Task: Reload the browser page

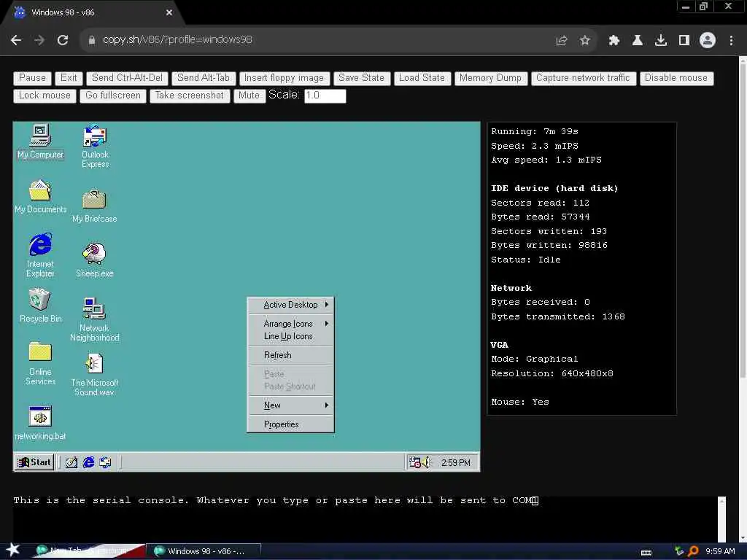Action: (x=63, y=40)
